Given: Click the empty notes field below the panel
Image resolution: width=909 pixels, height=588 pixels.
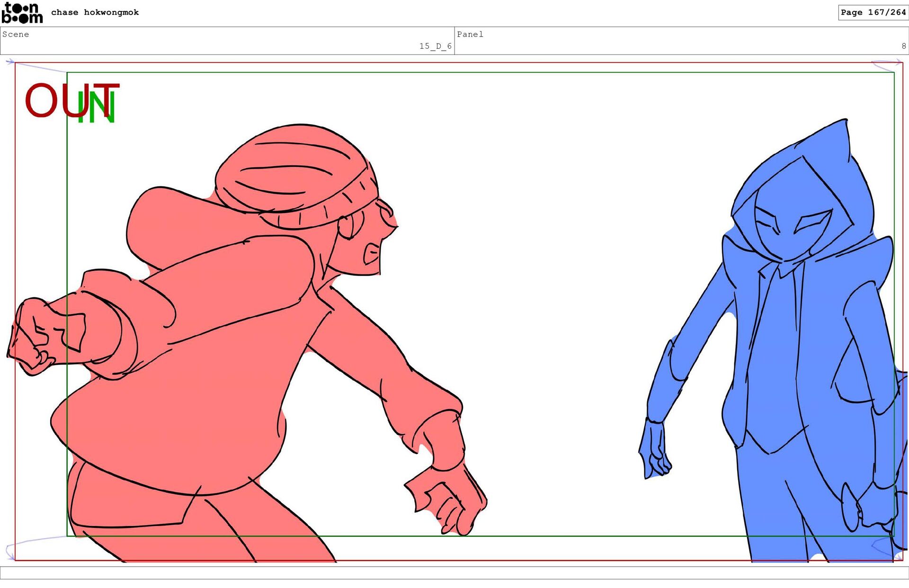Looking at the screenshot, I should tap(454, 573).
